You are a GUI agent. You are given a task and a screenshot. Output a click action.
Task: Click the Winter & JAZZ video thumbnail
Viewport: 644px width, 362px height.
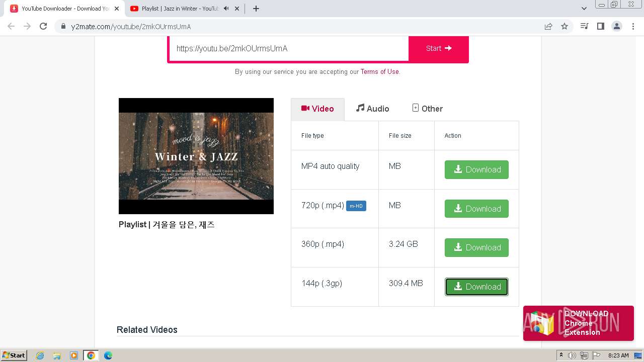click(x=196, y=156)
